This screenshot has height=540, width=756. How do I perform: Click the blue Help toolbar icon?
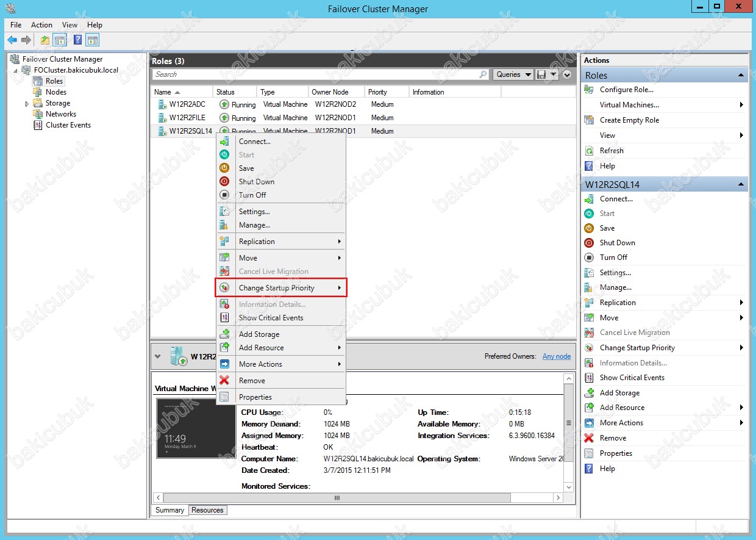[77, 40]
